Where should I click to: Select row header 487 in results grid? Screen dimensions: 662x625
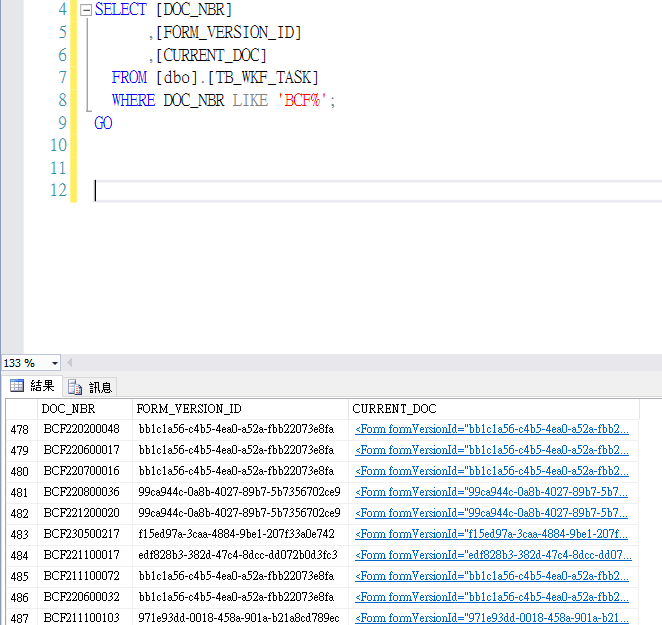[x=22, y=617]
